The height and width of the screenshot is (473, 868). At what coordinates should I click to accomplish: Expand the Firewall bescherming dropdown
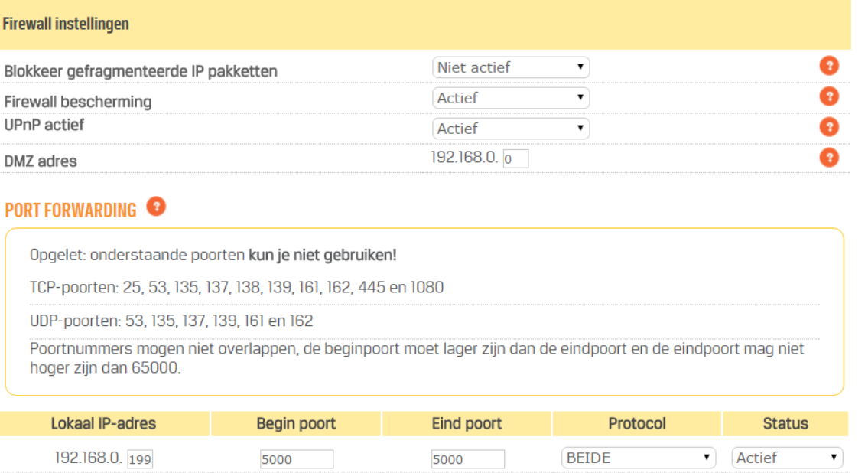(x=511, y=98)
